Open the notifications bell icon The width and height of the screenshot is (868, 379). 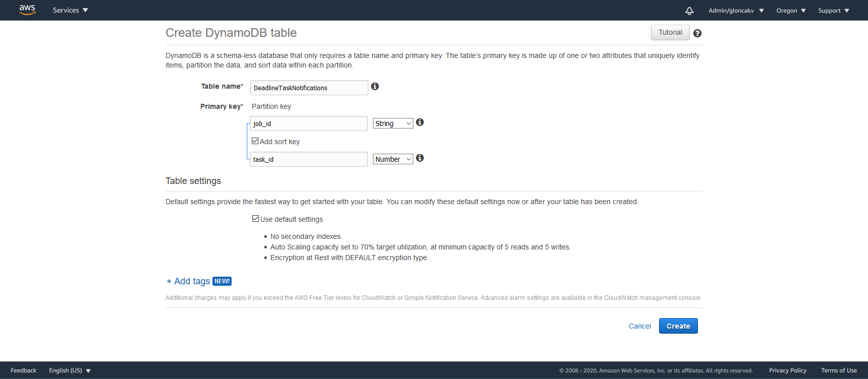tap(689, 11)
